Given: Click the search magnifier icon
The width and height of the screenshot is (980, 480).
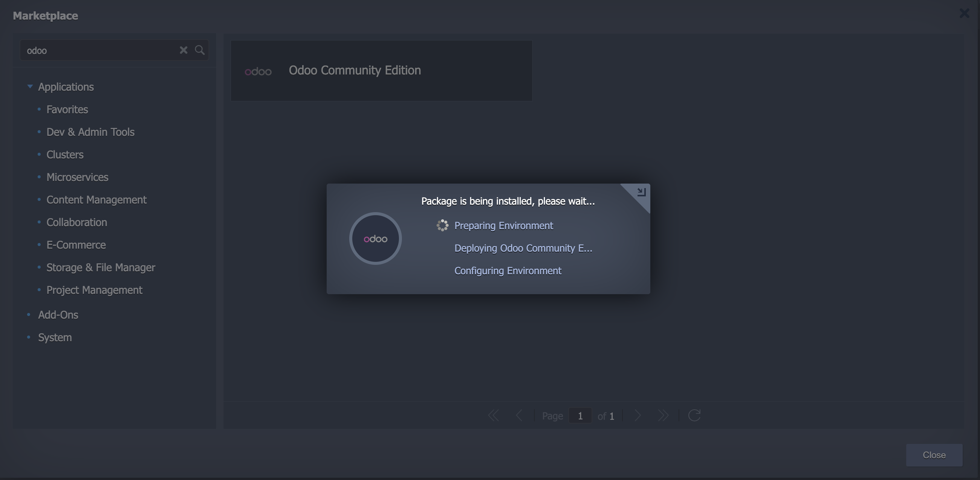Looking at the screenshot, I should tap(200, 50).
